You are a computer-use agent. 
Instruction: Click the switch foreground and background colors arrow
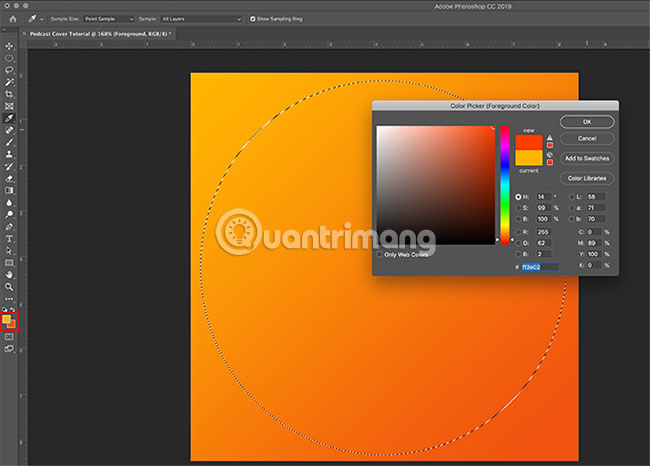point(13,310)
